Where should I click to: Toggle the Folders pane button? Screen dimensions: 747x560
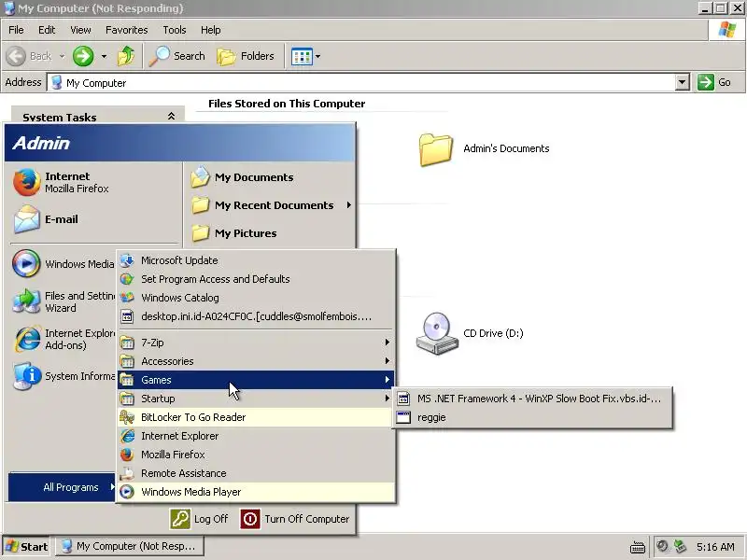(x=246, y=56)
